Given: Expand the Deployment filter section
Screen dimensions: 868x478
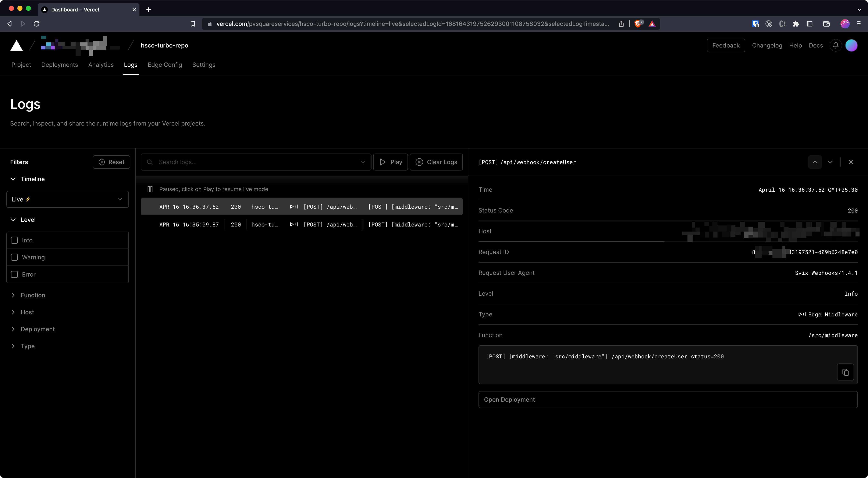Looking at the screenshot, I should (37, 329).
